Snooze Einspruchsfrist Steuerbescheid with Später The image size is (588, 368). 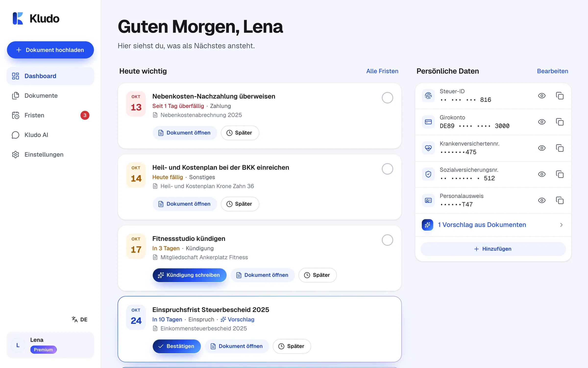coord(292,346)
